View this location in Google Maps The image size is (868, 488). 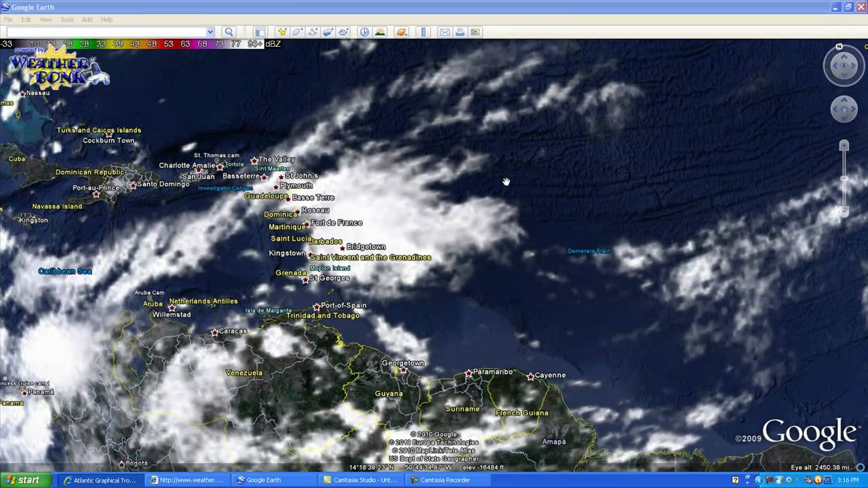(475, 32)
